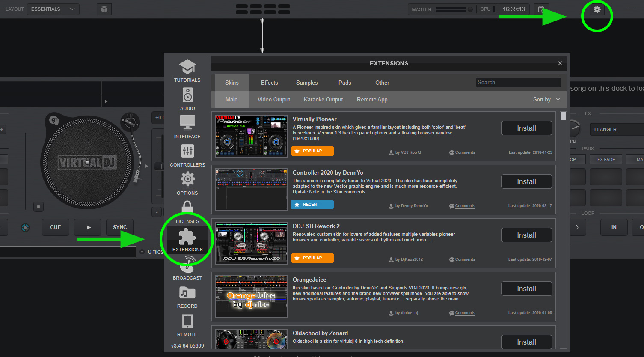Open the Audio settings icon
Screen dimensions: 644x357
point(187,95)
